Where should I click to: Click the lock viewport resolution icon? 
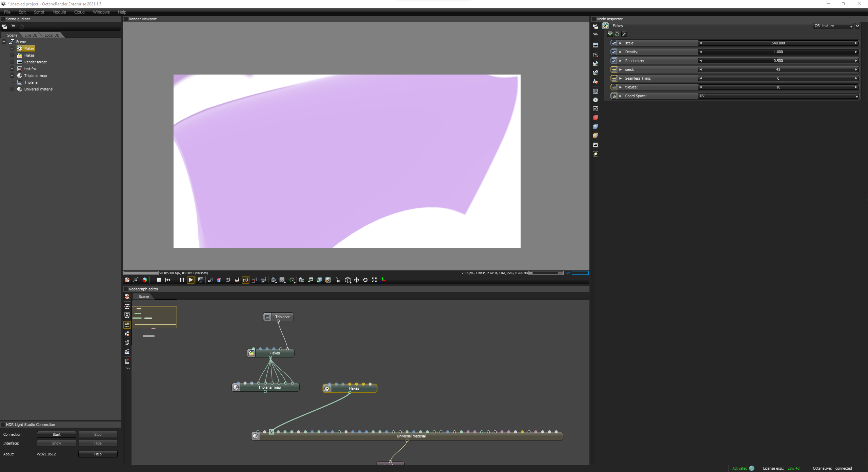(338, 280)
